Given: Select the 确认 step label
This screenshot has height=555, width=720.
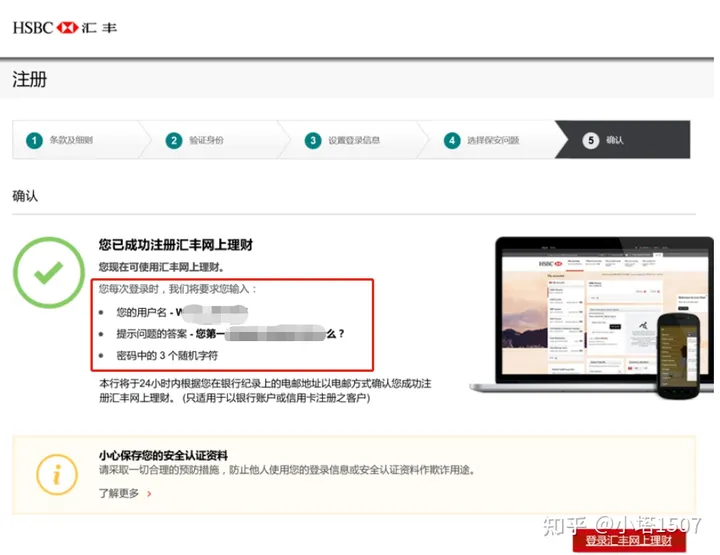Looking at the screenshot, I should [615, 140].
